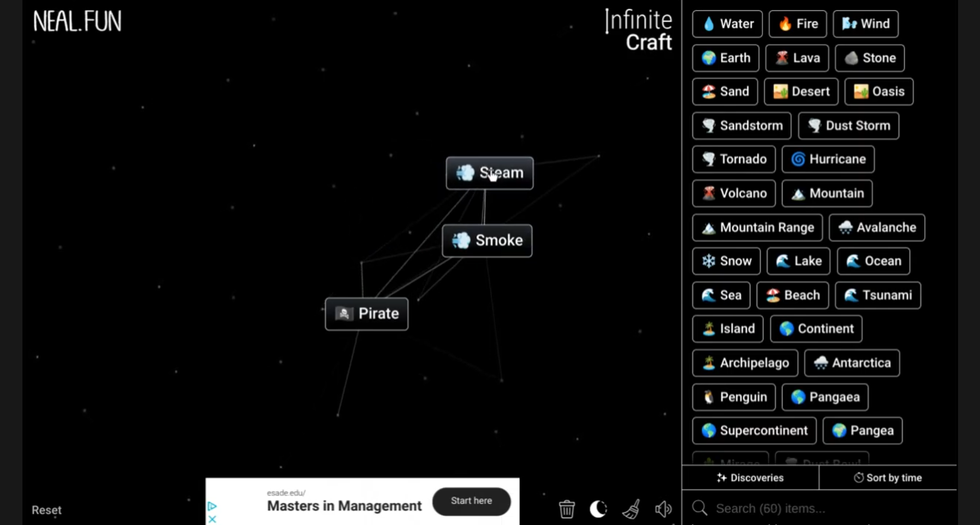Select the Continent element

[x=816, y=329]
